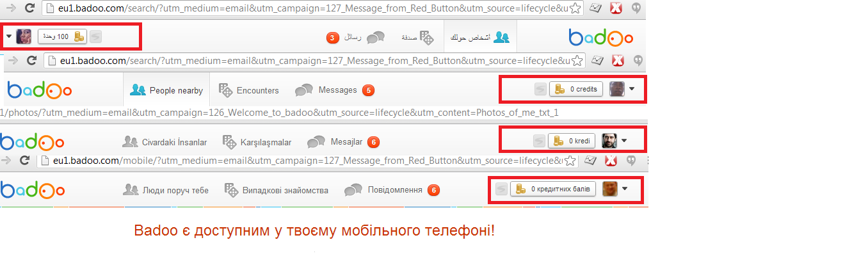
Task: Click the search URL field above the English header
Action: 314,61
